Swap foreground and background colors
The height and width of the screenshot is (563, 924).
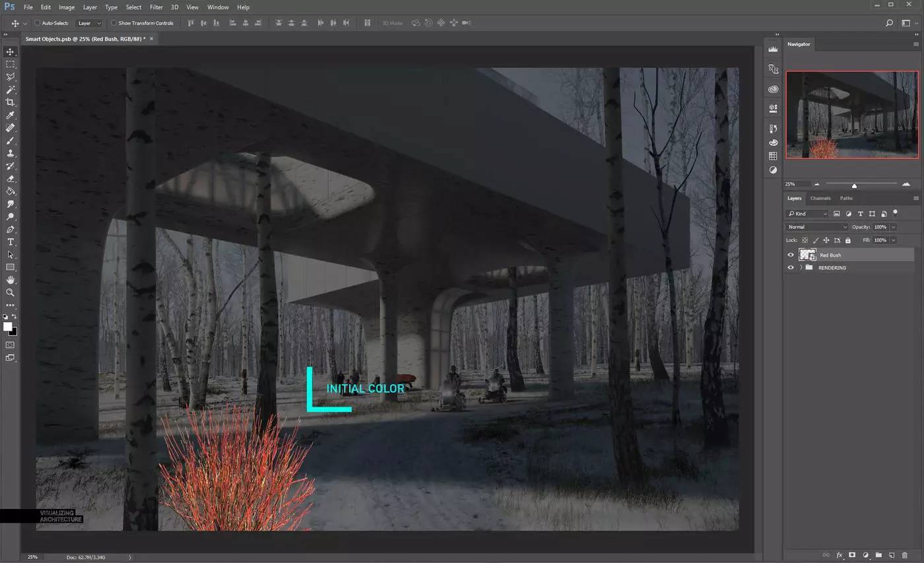[x=15, y=317]
